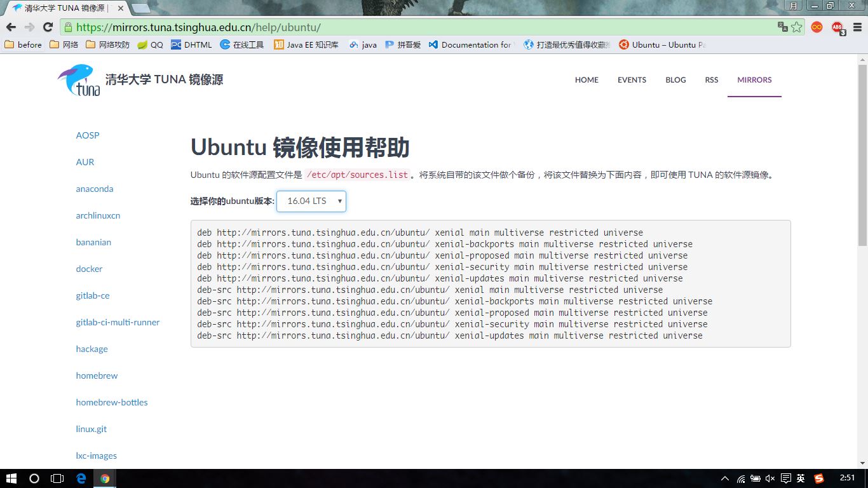Open the '拼吾爱' bookmark
This screenshot has width=868, height=488.
point(403,44)
